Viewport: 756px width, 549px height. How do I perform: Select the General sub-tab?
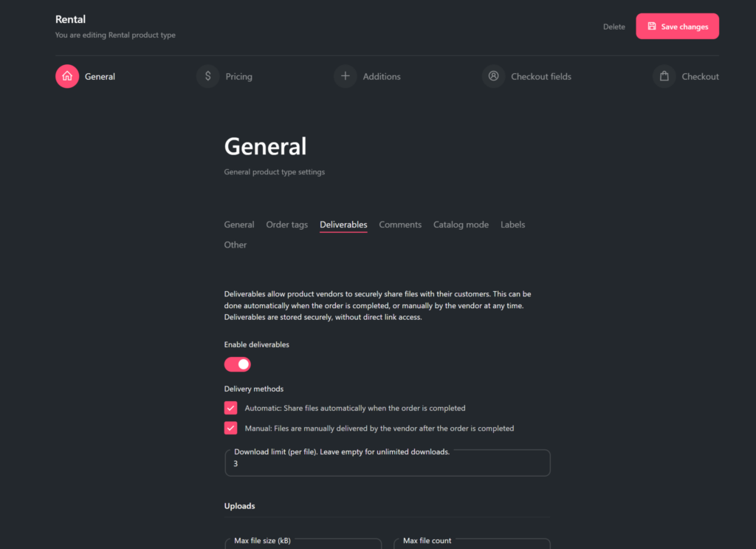[239, 225]
